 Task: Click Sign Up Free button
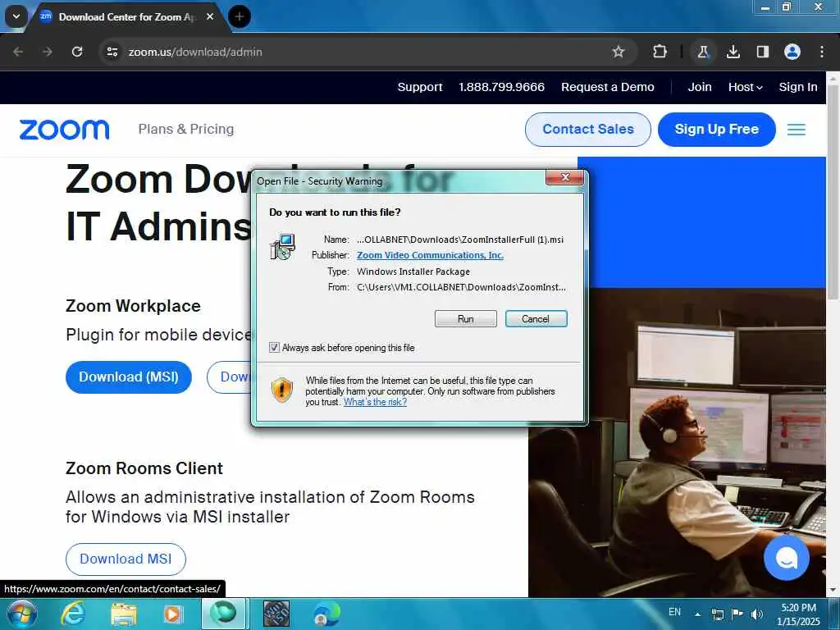(x=717, y=129)
